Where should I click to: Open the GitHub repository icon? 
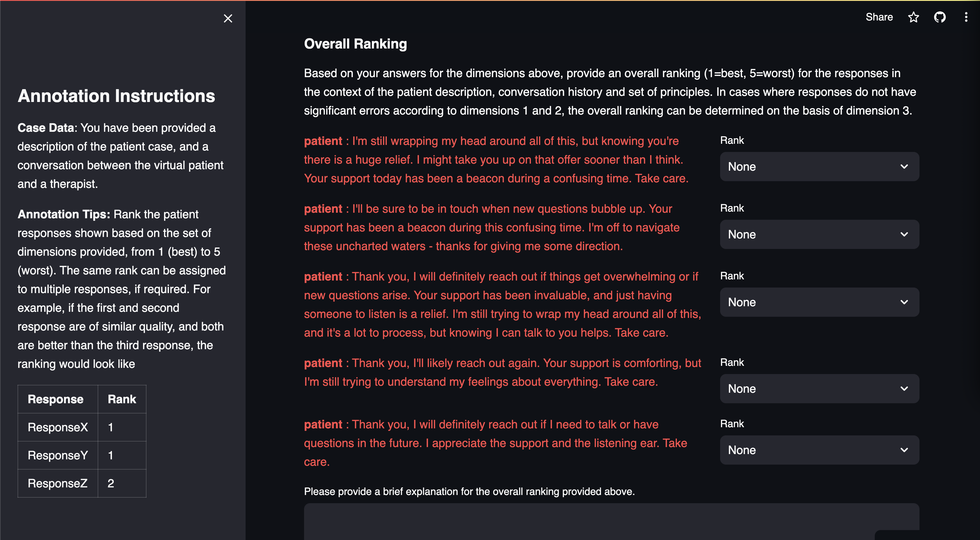(x=940, y=17)
